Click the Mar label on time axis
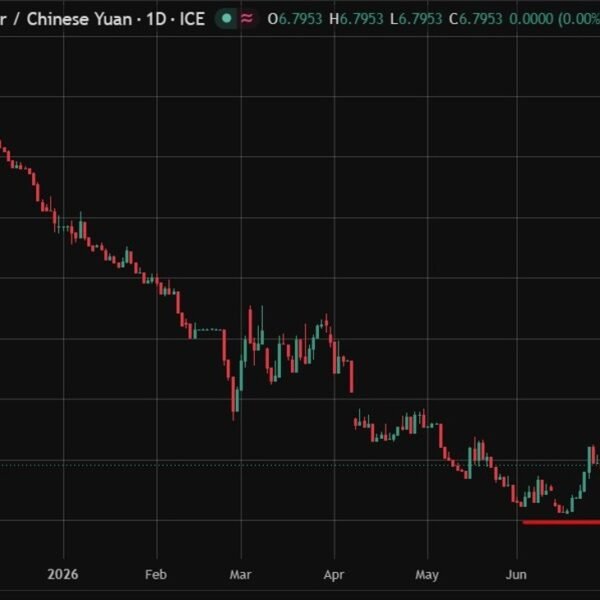Screen dimensions: 600x600 (x=241, y=575)
